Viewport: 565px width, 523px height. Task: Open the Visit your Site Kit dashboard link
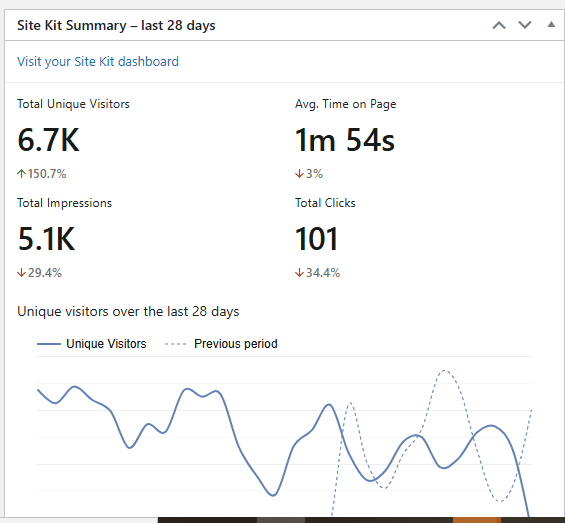pos(98,62)
